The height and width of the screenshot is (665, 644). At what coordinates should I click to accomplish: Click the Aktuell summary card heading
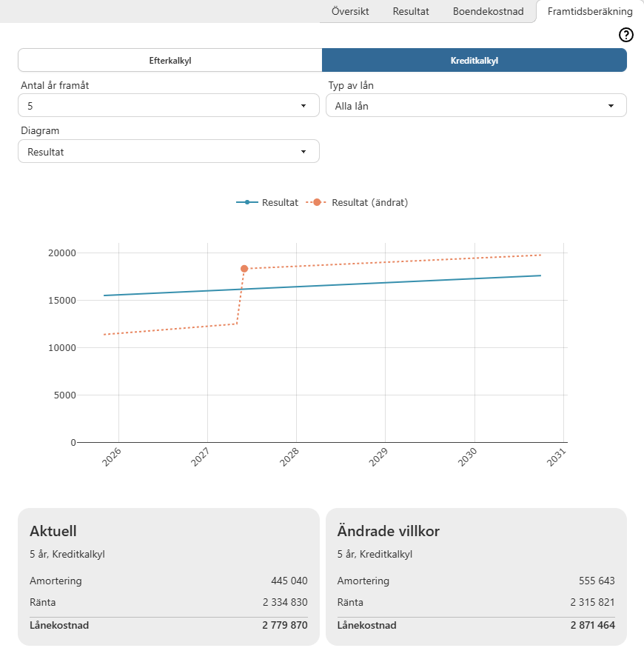53,531
